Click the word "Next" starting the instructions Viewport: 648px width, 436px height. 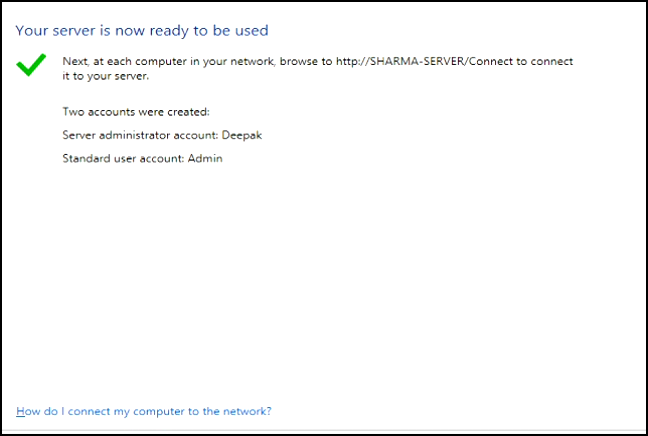[x=74, y=61]
